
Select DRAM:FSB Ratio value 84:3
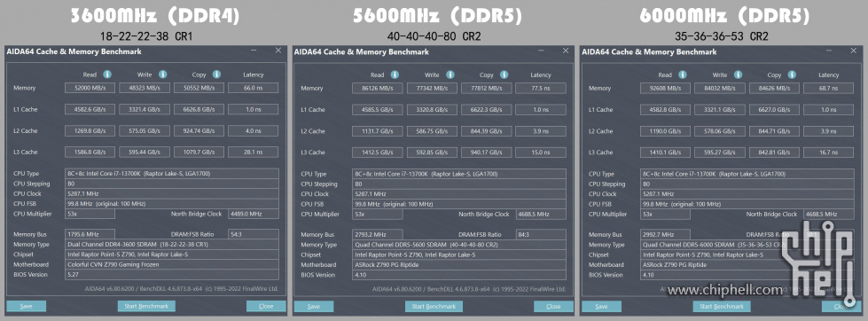click(541, 235)
